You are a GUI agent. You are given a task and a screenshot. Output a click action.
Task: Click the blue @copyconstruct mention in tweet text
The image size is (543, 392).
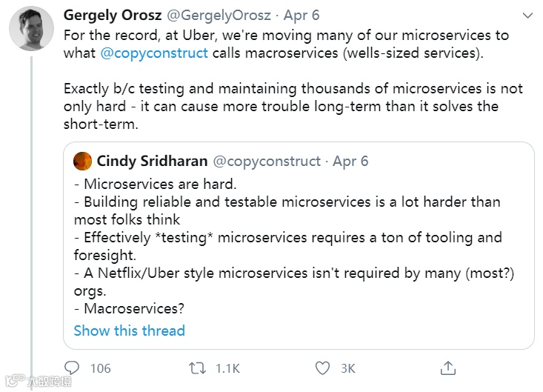pos(154,53)
